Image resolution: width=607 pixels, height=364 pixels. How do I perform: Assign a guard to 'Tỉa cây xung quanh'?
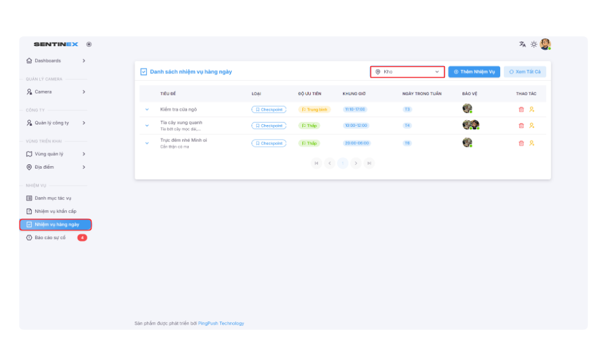click(532, 126)
